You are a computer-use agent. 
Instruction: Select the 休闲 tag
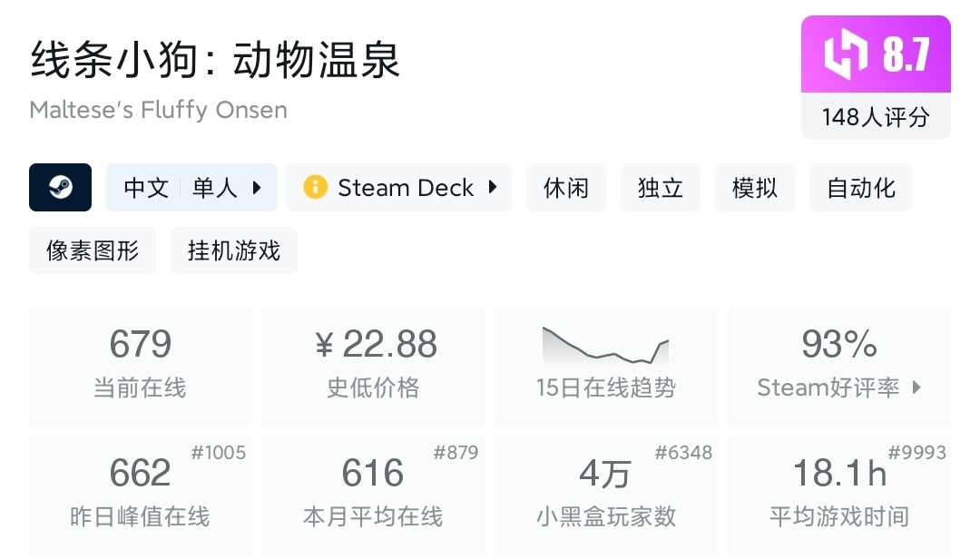click(x=566, y=188)
